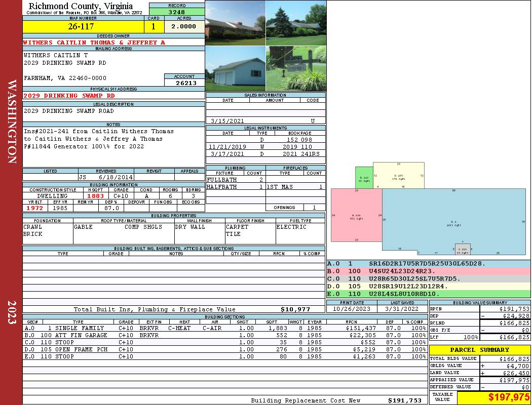
Task: Click the legal description 2029 DRINKING SWAMP ROAD
Action: (x=68, y=111)
